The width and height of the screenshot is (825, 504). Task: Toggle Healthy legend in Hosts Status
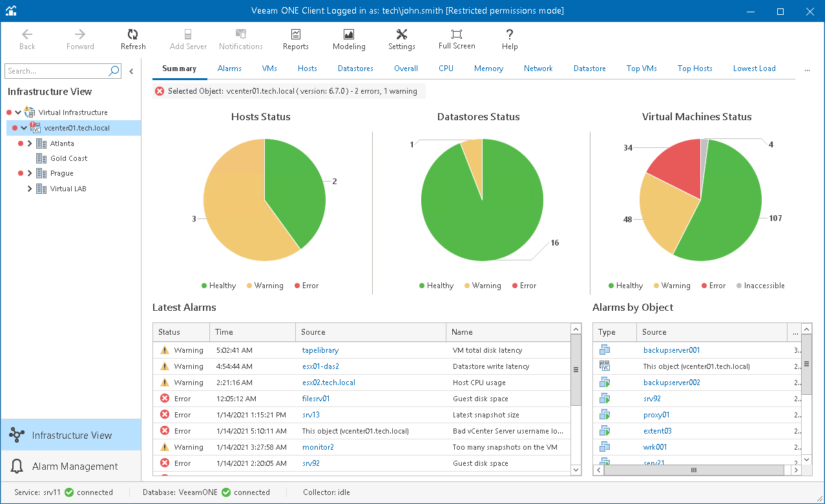[x=218, y=286]
